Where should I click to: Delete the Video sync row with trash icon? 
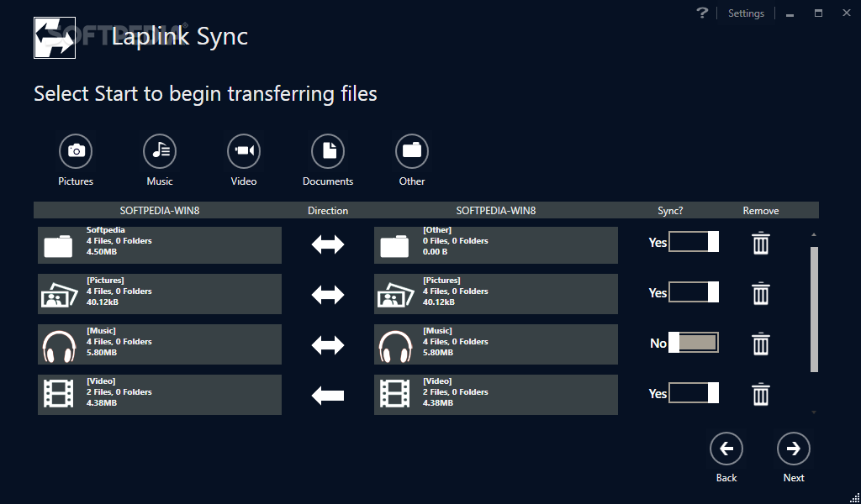coord(760,394)
